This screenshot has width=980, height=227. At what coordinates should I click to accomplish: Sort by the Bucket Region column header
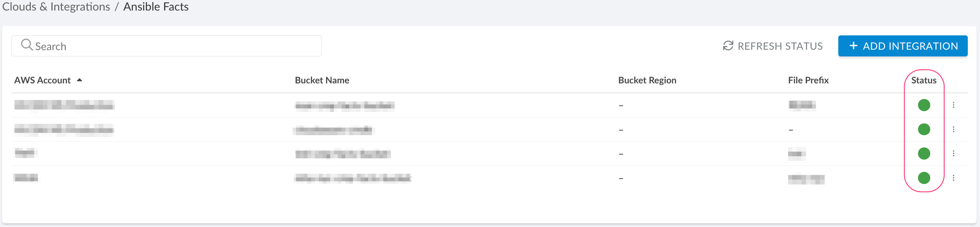(647, 80)
